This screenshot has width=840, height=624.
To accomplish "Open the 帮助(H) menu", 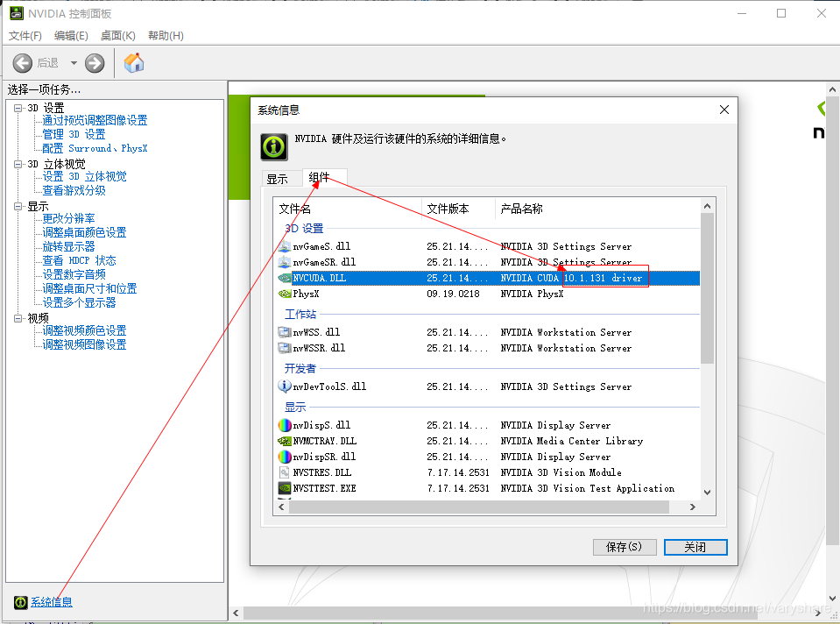I will point(166,35).
